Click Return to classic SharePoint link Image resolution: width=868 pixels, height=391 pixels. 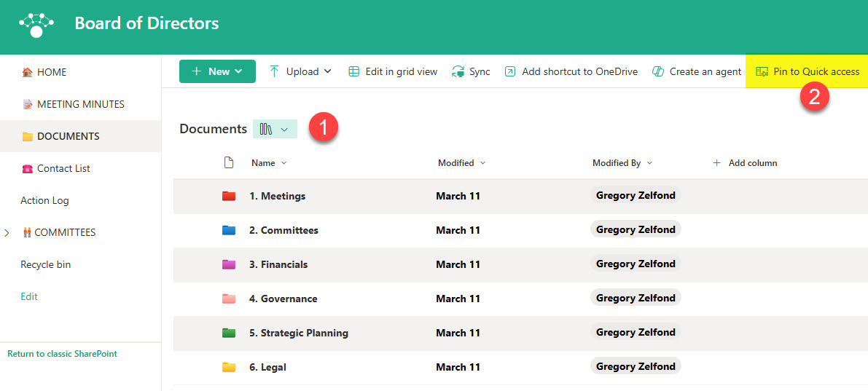62,354
